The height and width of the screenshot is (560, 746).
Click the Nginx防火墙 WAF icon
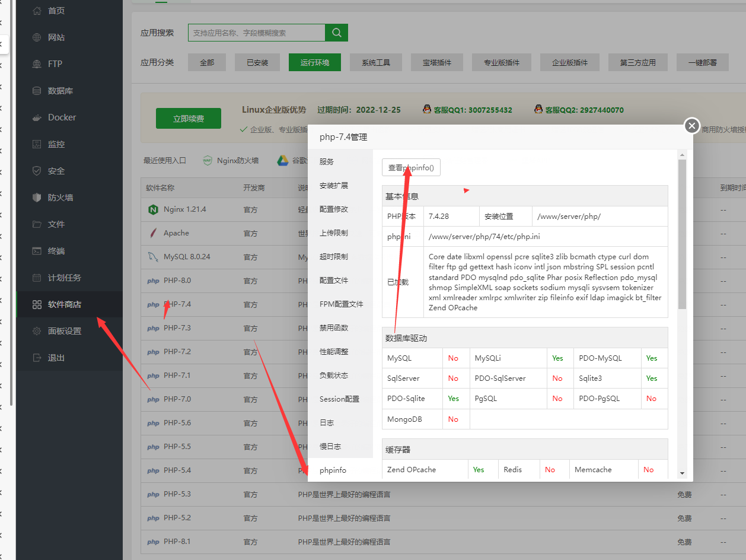click(x=208, y=160)
